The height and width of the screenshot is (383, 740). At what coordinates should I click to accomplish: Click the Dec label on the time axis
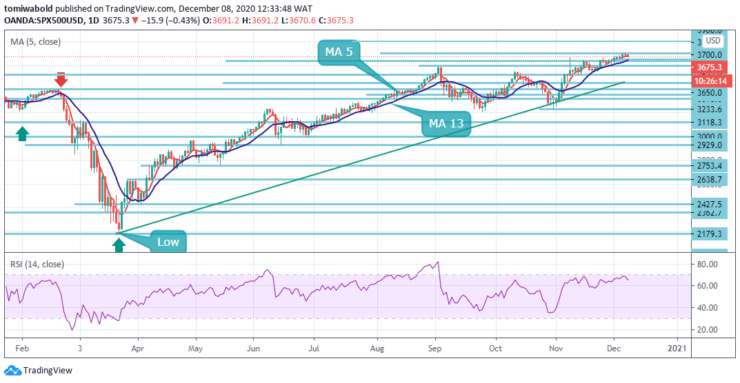614,350
